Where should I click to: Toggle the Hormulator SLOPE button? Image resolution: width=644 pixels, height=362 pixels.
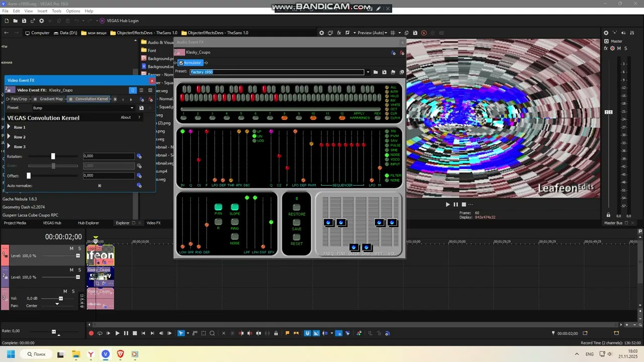[x=234, y=207]
